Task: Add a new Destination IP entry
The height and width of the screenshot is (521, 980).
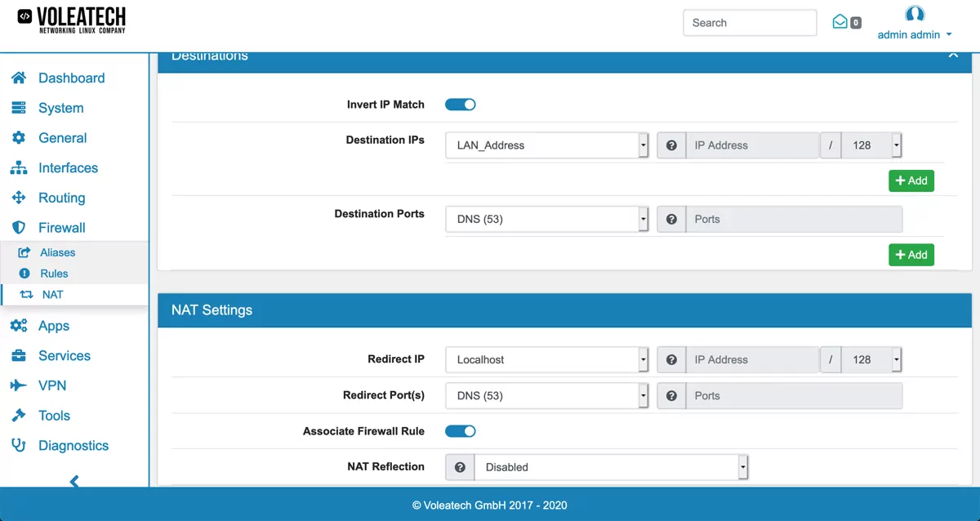Action: tap(911, 180)
